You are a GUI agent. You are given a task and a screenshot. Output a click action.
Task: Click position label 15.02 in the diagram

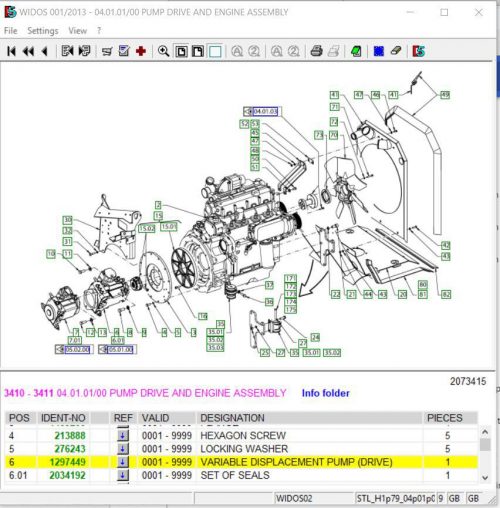click(147, 229)
